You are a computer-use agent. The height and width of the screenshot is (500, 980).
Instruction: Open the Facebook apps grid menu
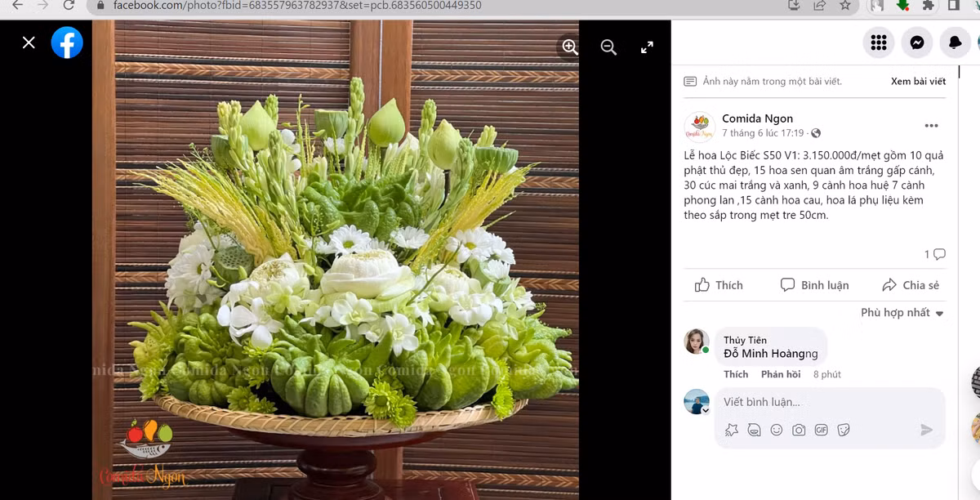click(879, 43)
